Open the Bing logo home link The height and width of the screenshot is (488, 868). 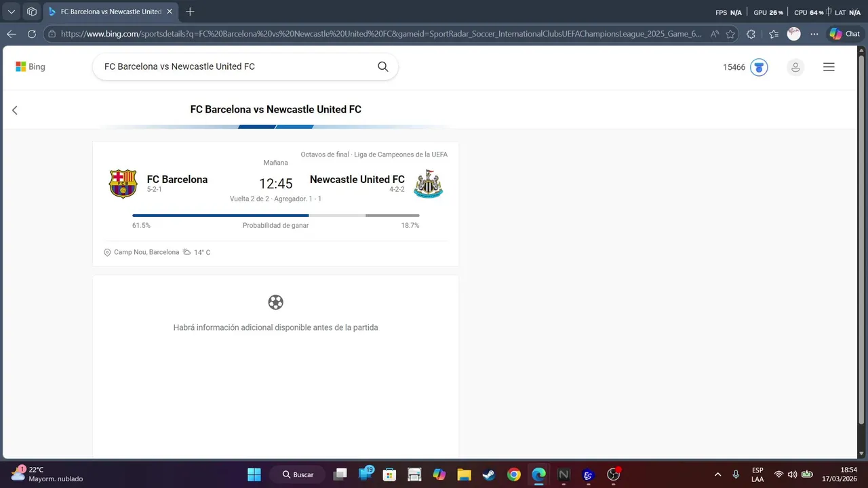pyautogui.click(x=31, y=67)
